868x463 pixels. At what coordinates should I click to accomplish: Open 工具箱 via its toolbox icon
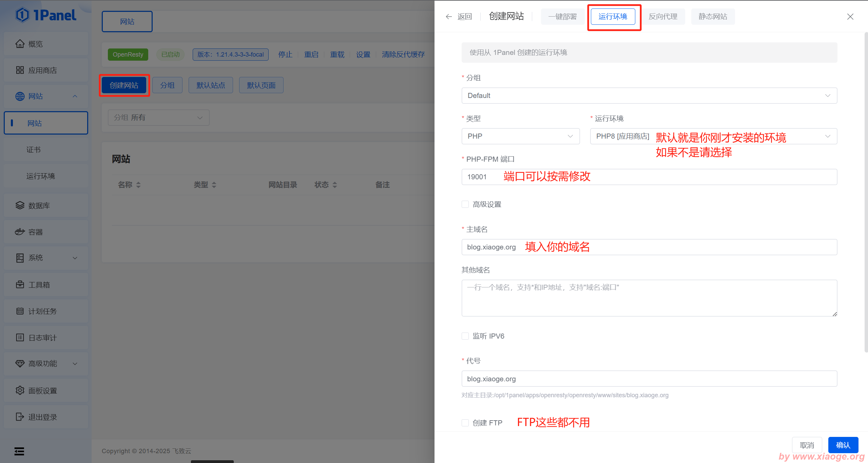[20, 285]
